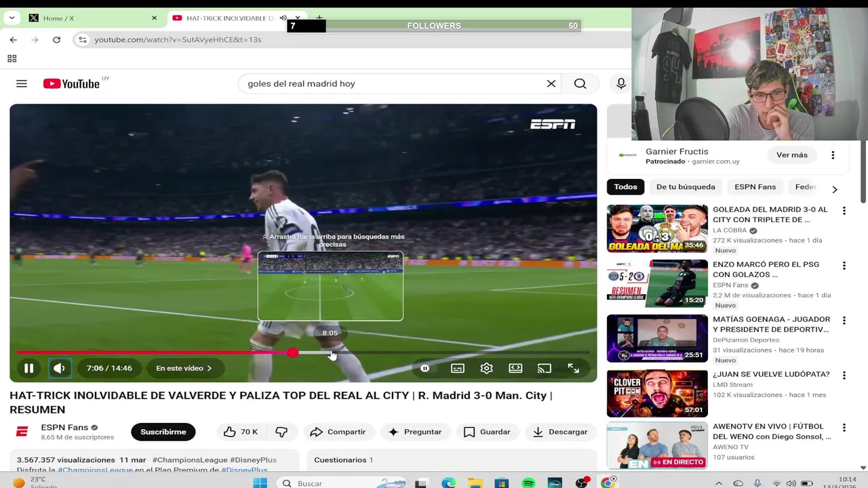Image resolution: width=868 pixels, height=488 pixels.
Task: Open a new browser tab
Action: [319, 18]
